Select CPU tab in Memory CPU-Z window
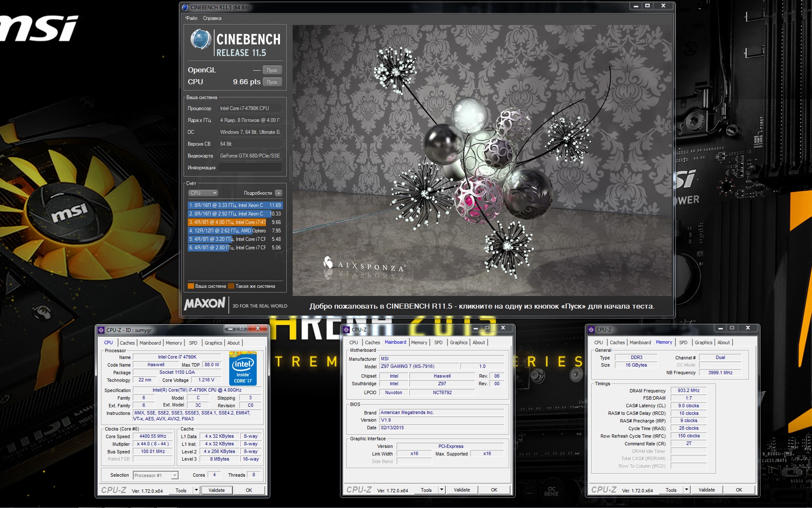The image size is (812, 508). [x=598, y=342]
